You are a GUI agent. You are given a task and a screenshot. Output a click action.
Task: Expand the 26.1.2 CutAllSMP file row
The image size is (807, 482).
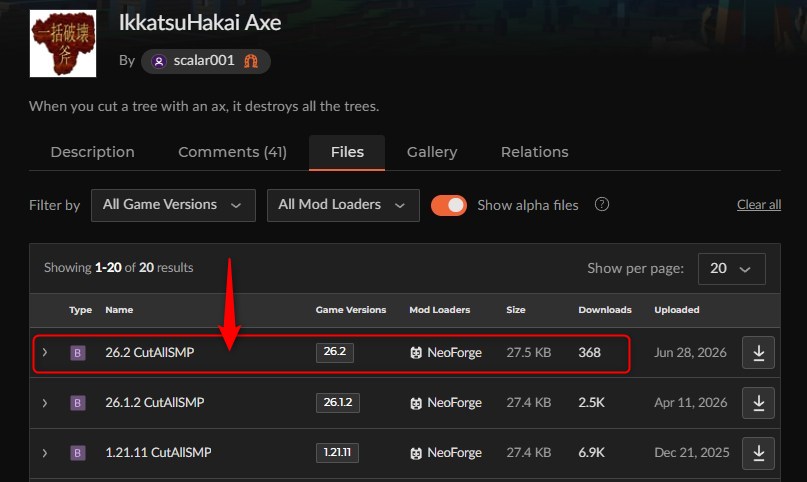(x=45, y=403)
